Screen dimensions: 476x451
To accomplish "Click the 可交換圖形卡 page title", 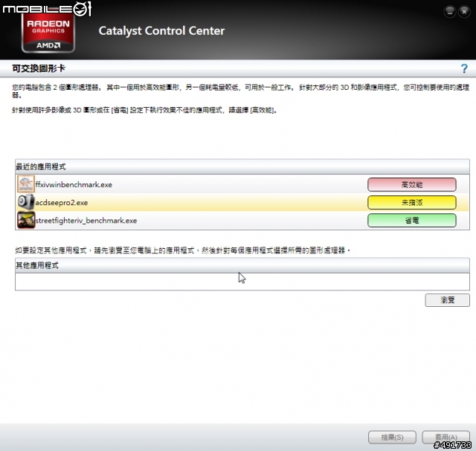I will [x=39, y=68].
